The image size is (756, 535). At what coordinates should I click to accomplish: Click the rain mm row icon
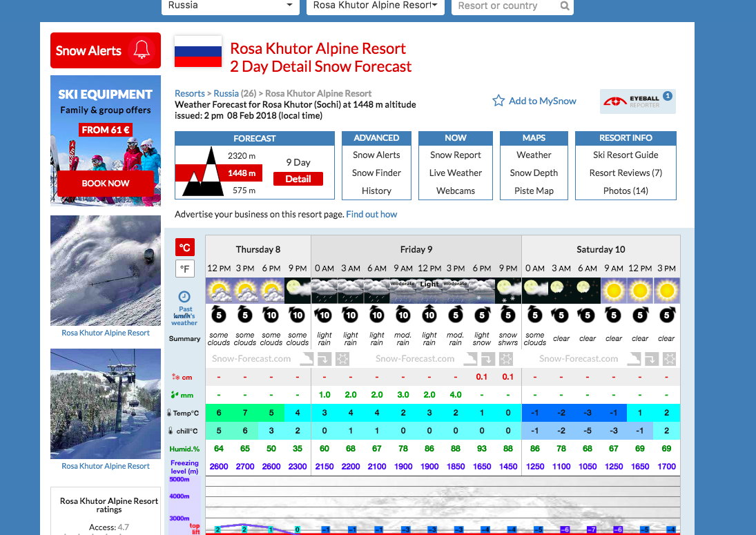point(175,395)
